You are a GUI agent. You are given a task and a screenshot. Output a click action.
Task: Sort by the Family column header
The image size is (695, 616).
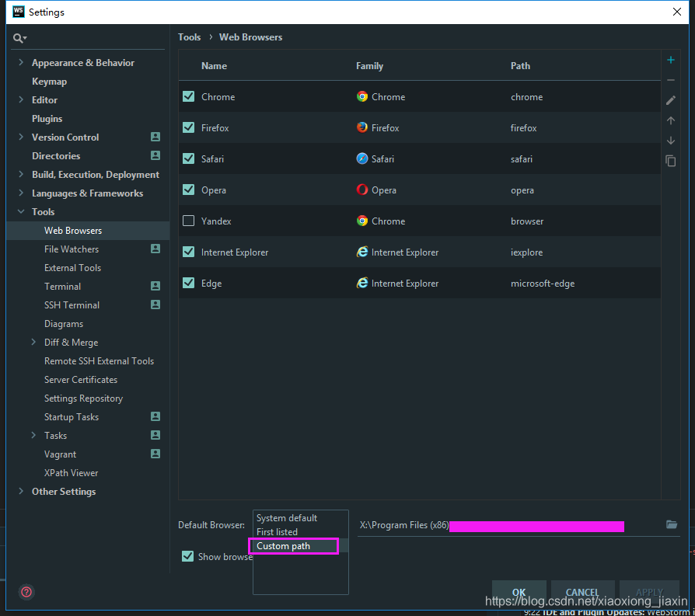click(370, 66)
